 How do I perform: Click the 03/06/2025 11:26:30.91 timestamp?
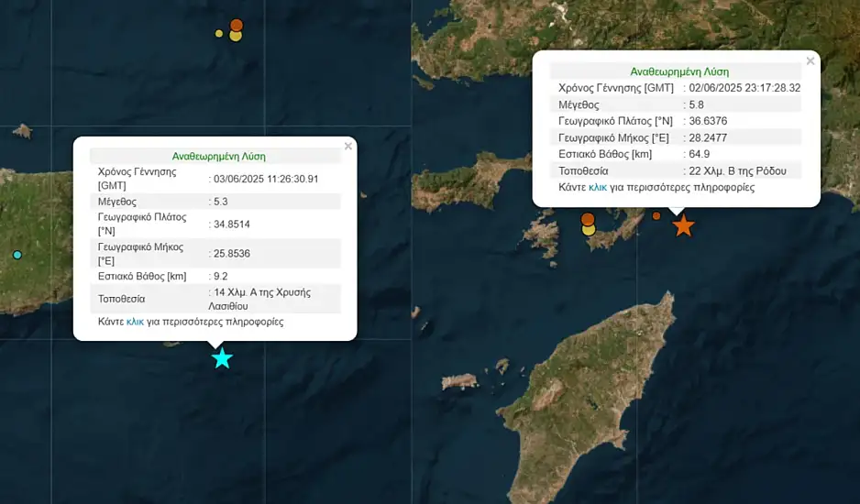point(267,179)
